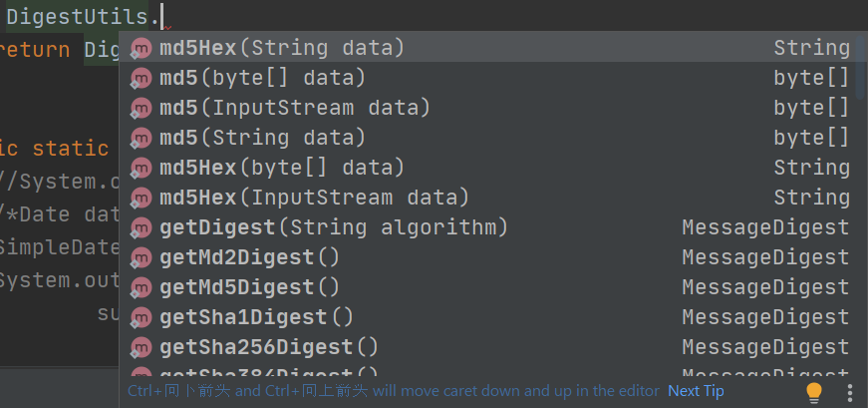Select md5Hex(InputStream data) completion item
The width and height of the screenshot is (868, 408).
tap(488, 198)
